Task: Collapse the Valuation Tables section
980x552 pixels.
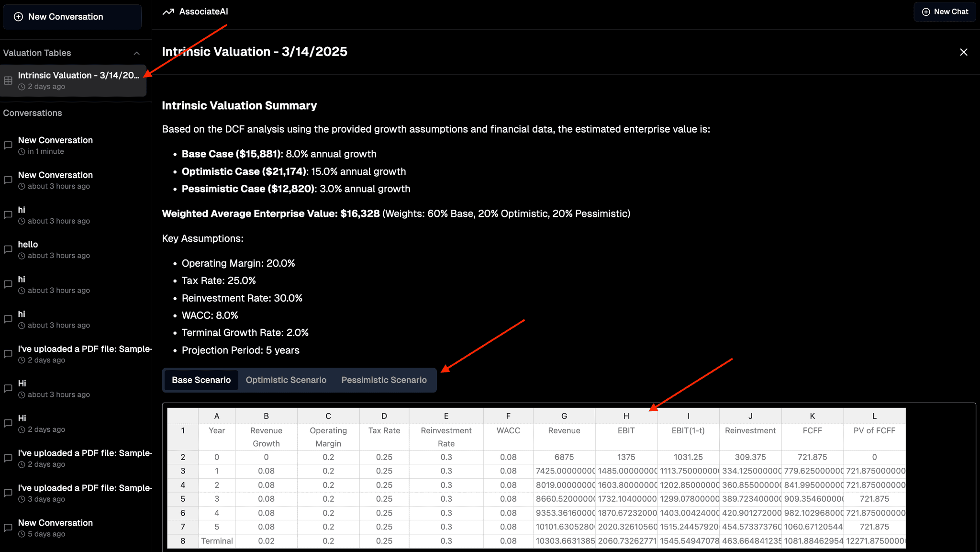Action: 136,53
